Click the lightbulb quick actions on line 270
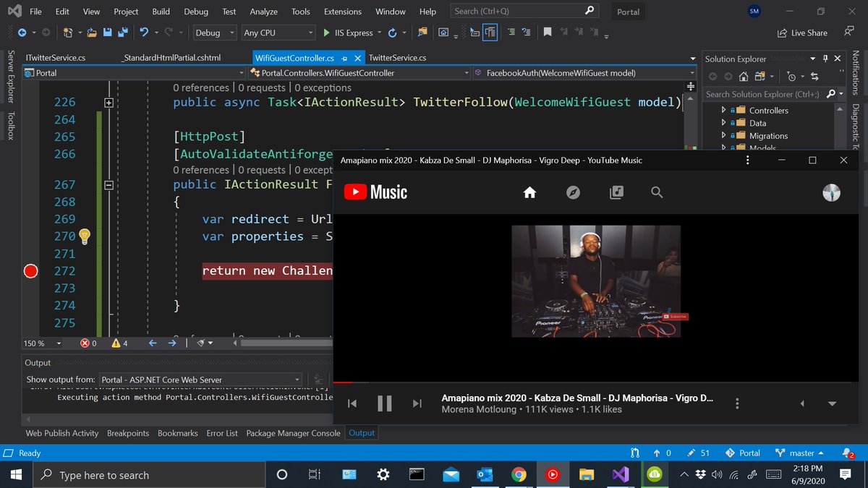The height and width of the screenshot is (488, 868). 85,236
